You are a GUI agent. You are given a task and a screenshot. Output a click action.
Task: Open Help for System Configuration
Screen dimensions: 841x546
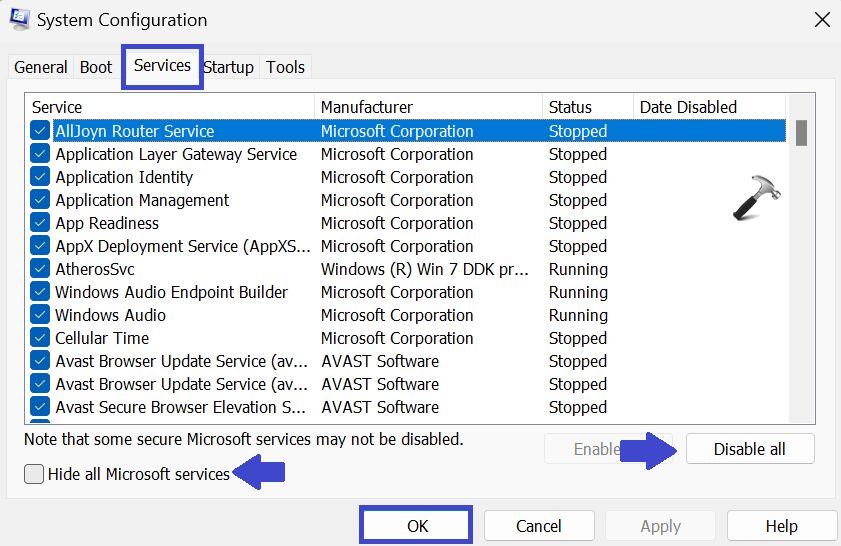point(781,526)
